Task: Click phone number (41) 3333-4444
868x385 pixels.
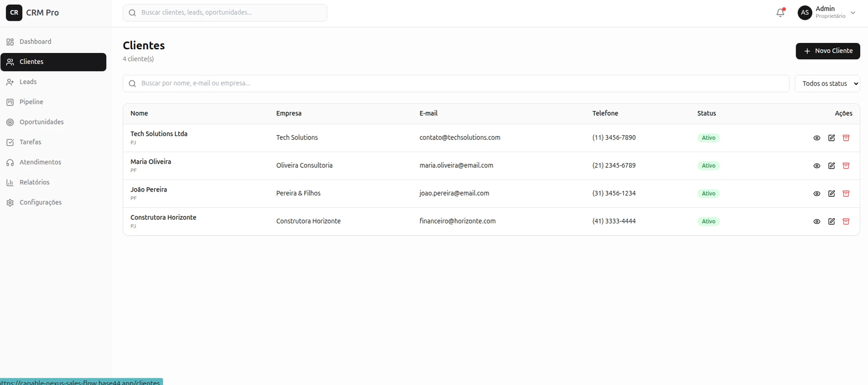Action: (614, 221)
